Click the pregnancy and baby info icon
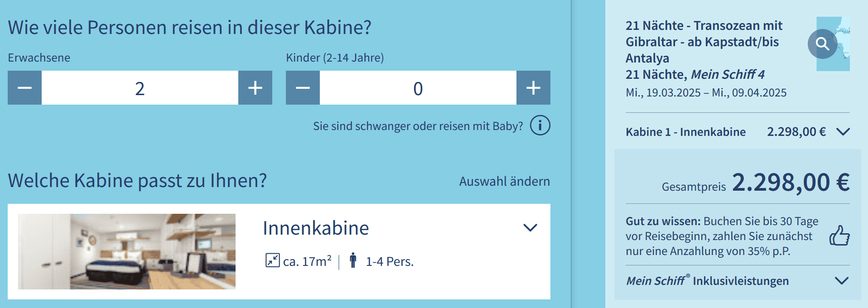Viewport: 868px width, 308px height. click(540, 125)
